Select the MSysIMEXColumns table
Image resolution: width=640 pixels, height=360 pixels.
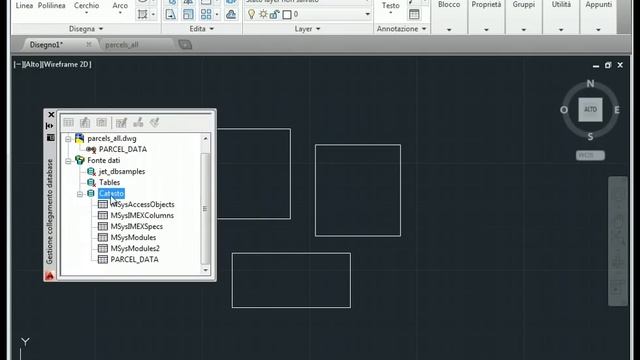pyautogui.click(x=142, y=216)
